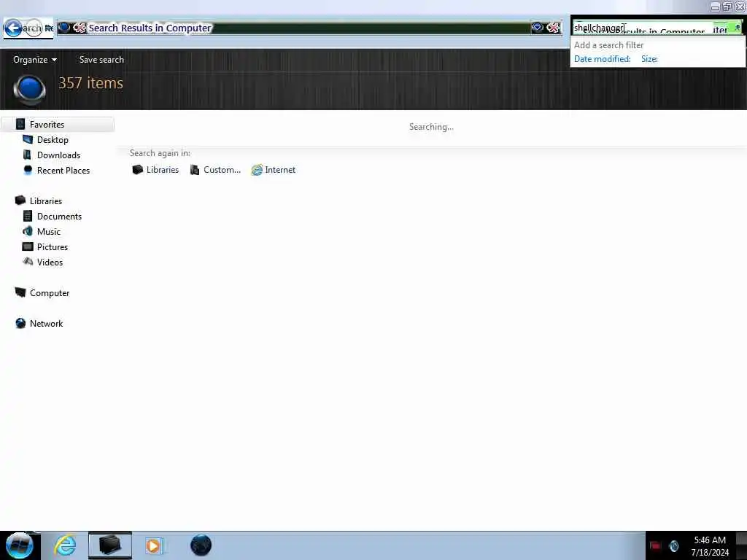The height and width of the screenshot is (560, 747).
Task: Click the dark globe taskbar icon
Action: 201,545
